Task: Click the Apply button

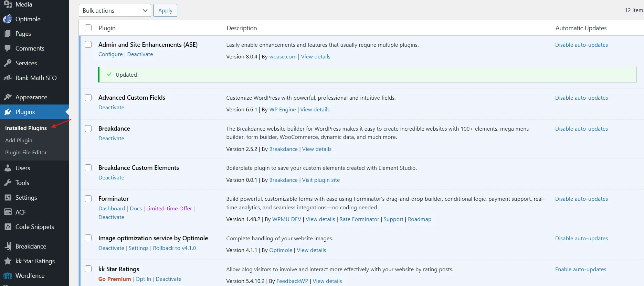Action: click(165, 11)
